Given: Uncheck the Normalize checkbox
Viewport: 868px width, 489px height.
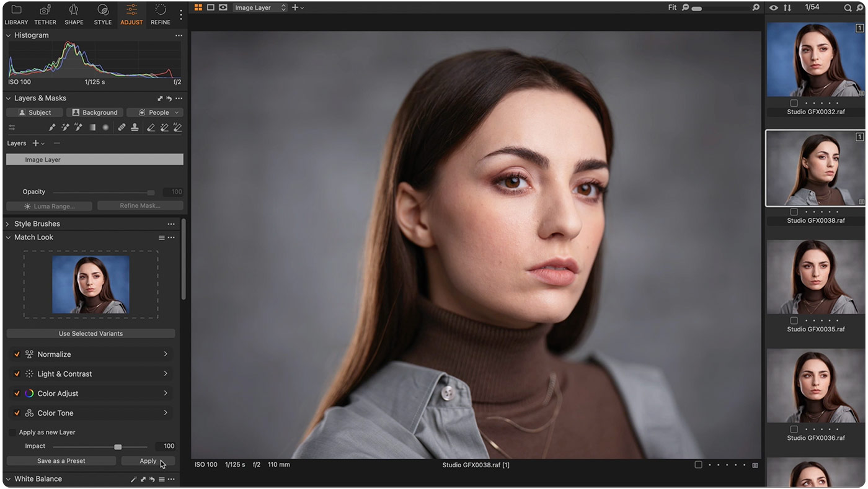Looking at the screenshot, I should click(x=17, y=354).
